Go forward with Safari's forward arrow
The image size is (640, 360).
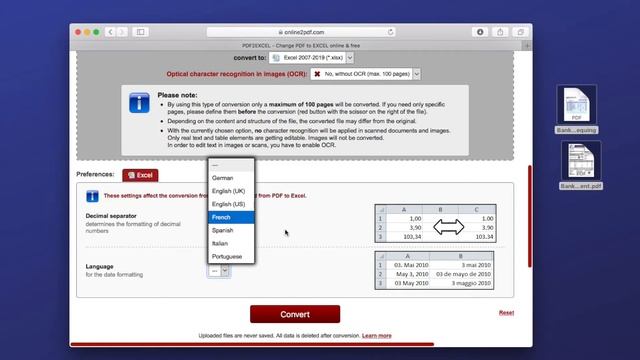122,32
